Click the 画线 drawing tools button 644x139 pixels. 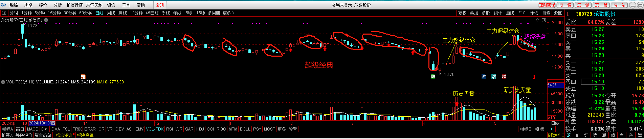(510, 13)
